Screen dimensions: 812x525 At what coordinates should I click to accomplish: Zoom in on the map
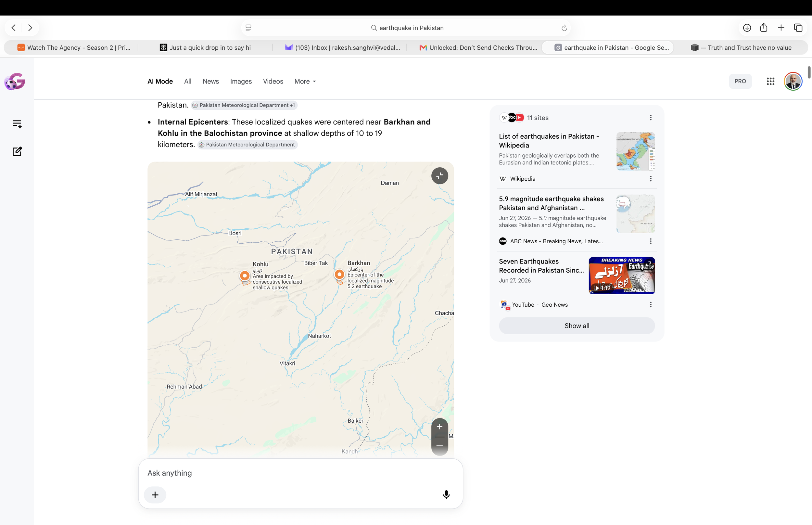point(439,427)
